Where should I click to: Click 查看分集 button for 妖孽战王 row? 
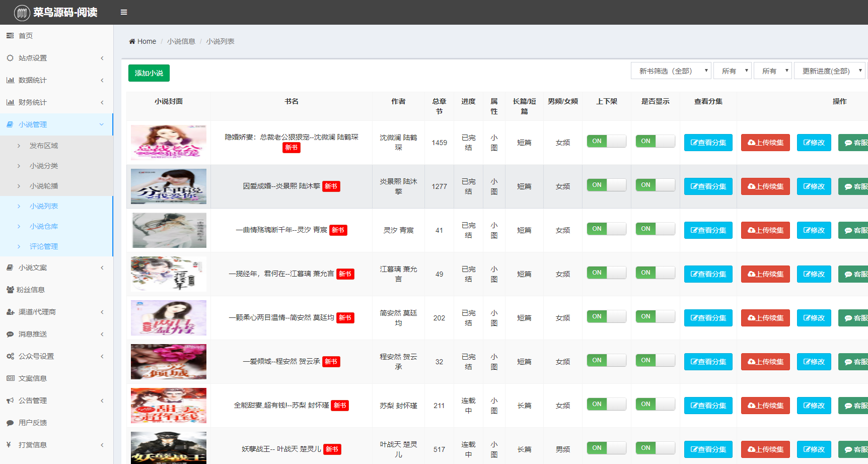(708, 449)
